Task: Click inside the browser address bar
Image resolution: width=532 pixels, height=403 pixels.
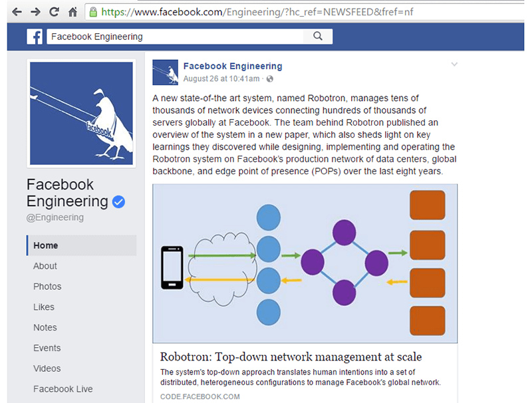Action: coord(266,11)
